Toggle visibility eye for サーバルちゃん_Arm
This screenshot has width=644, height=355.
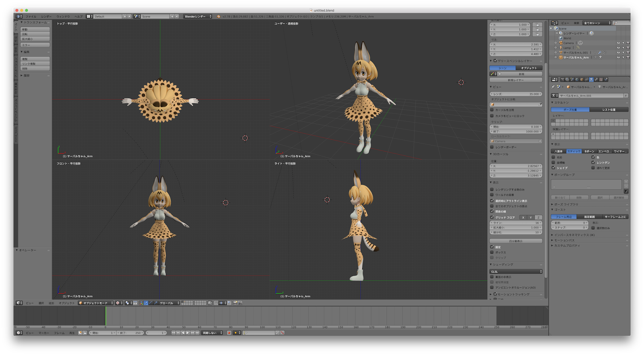click(x=618, y=57)
